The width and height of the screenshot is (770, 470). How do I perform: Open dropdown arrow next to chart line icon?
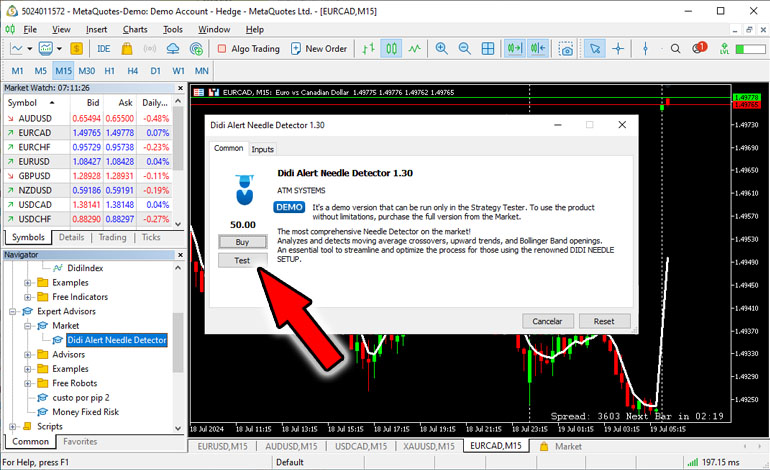(29, 49)
